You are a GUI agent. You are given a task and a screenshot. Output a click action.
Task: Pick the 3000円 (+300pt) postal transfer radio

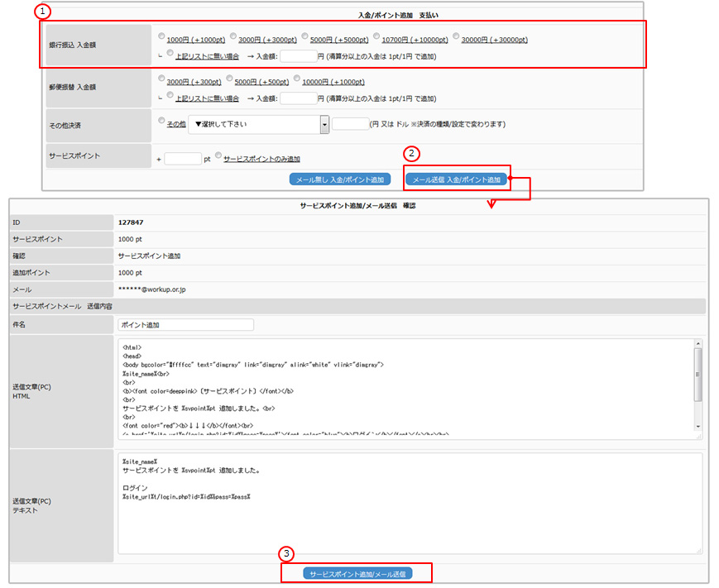[161, 80]
